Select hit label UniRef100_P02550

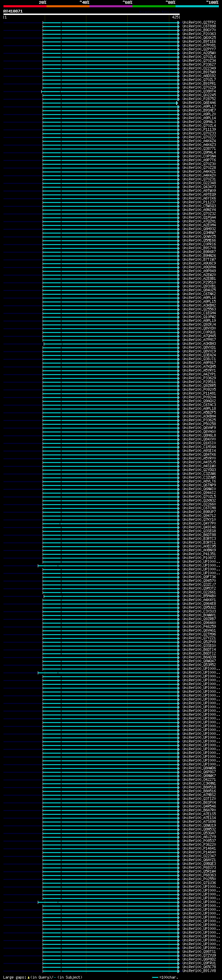point(199,879)
